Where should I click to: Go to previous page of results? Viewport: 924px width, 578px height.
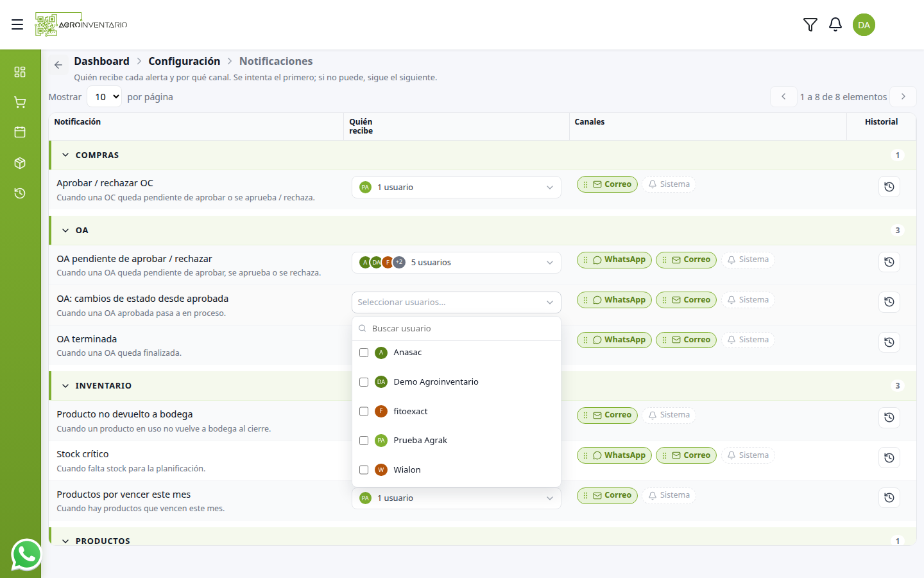pos(783,96)
